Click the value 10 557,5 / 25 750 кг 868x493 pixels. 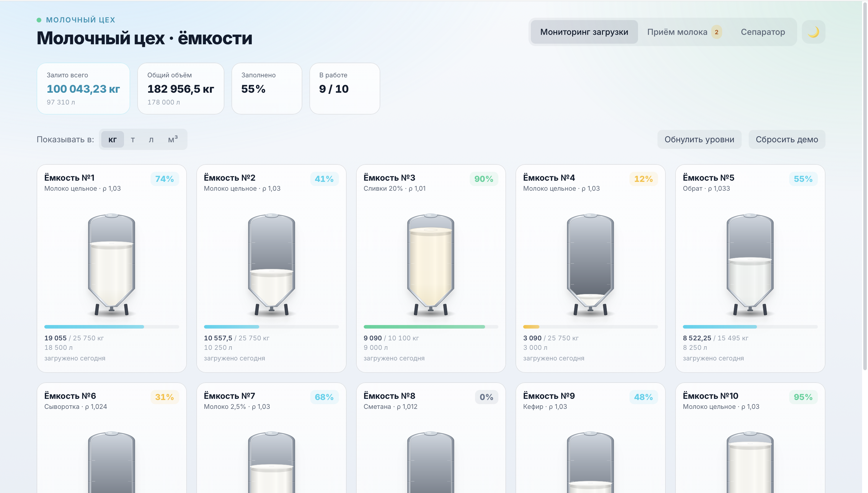point(236,338)
